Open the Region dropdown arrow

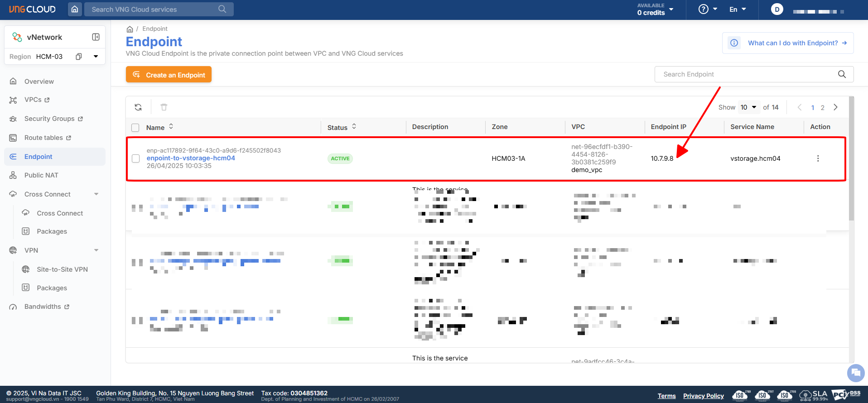click(96, 57)
